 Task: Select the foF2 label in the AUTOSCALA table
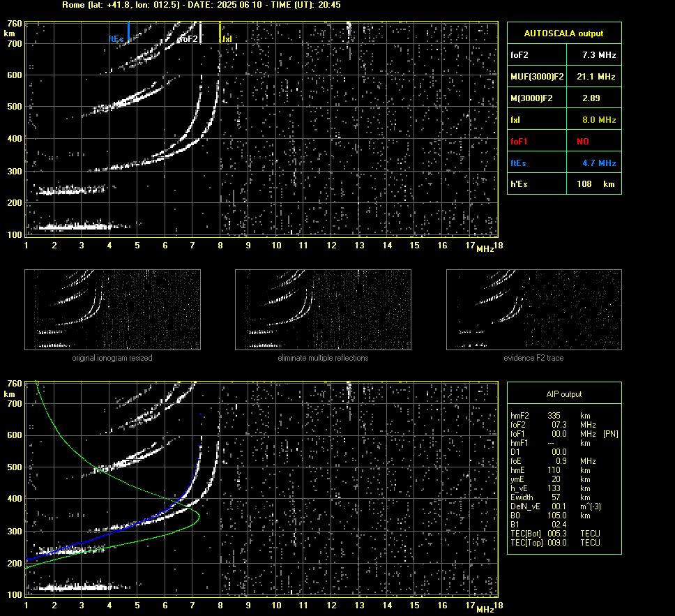(x=519, y=55)
